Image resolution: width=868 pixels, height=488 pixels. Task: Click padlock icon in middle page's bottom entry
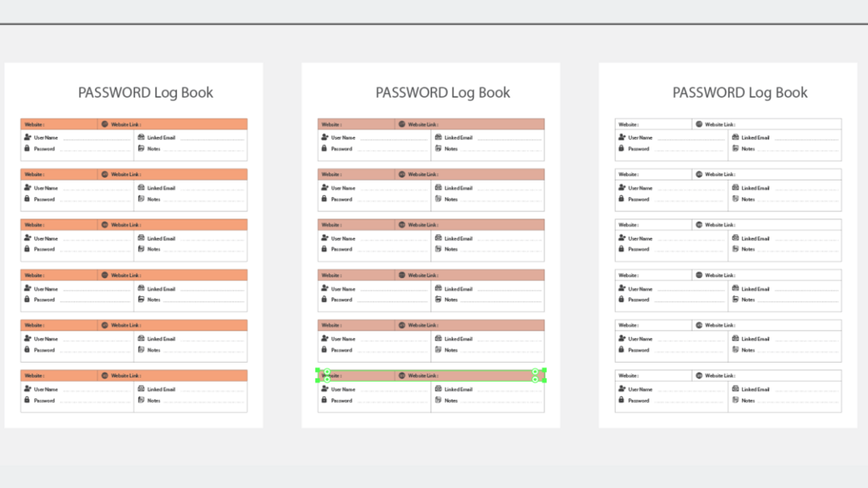tap(325, 400)
